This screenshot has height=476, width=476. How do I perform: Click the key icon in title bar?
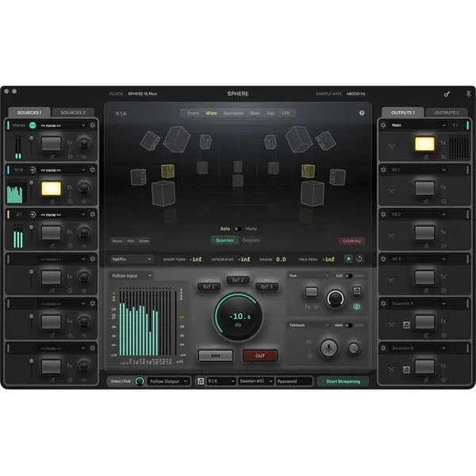click(x=447, y=94)
